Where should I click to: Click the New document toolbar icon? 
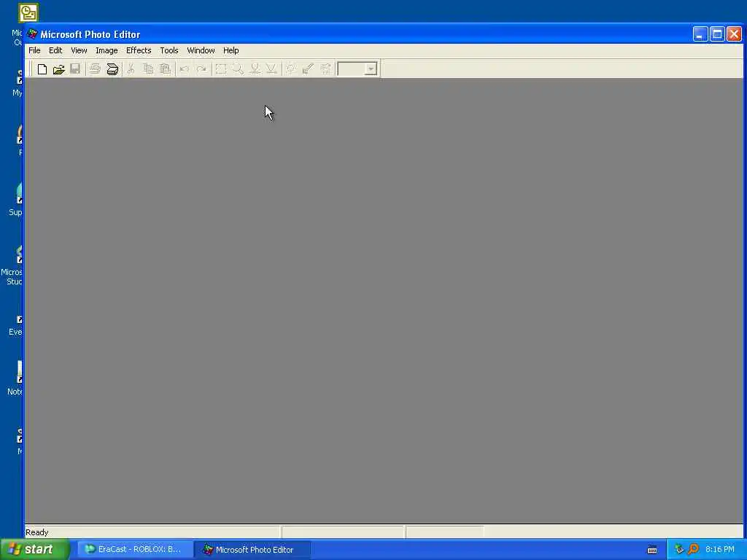(42, 69)
